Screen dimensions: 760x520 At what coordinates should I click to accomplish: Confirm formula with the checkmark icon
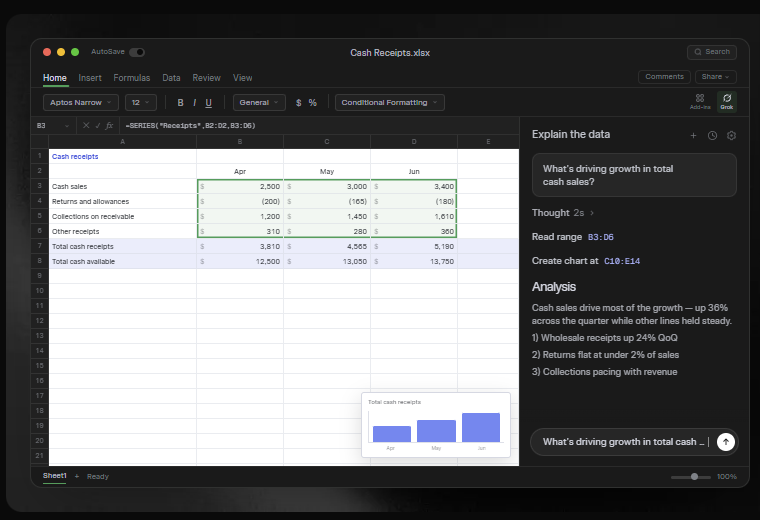(97, 126)
